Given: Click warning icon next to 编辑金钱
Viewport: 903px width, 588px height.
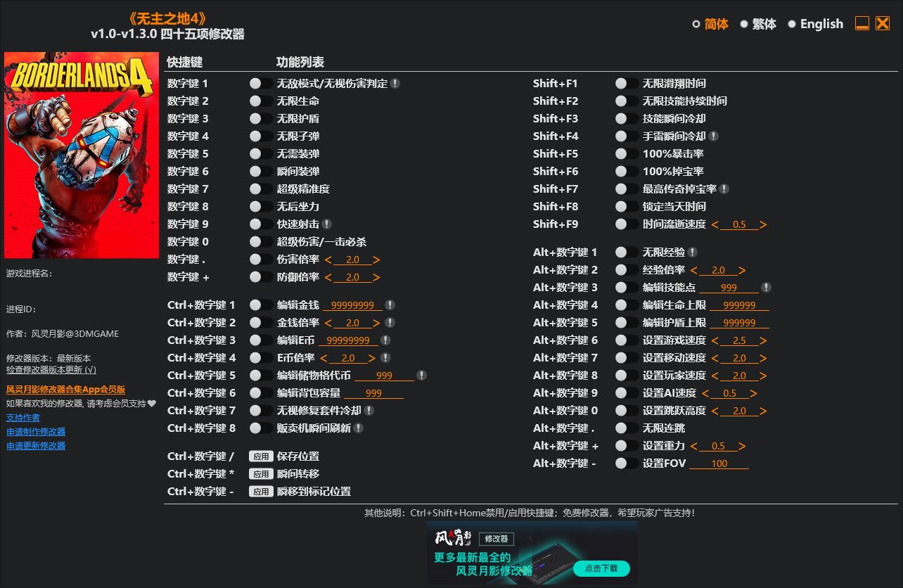Looking at the screenshot, I should click(391, 305).
